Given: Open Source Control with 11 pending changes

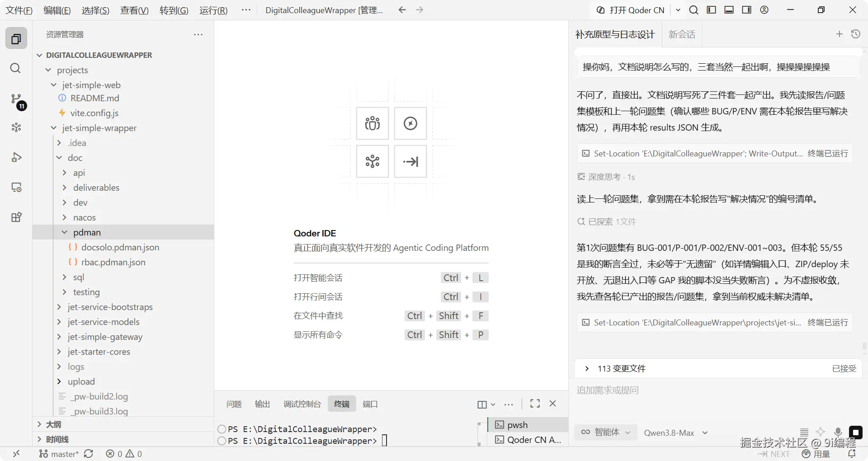Looking at the screenshot, I should (17, 100).
